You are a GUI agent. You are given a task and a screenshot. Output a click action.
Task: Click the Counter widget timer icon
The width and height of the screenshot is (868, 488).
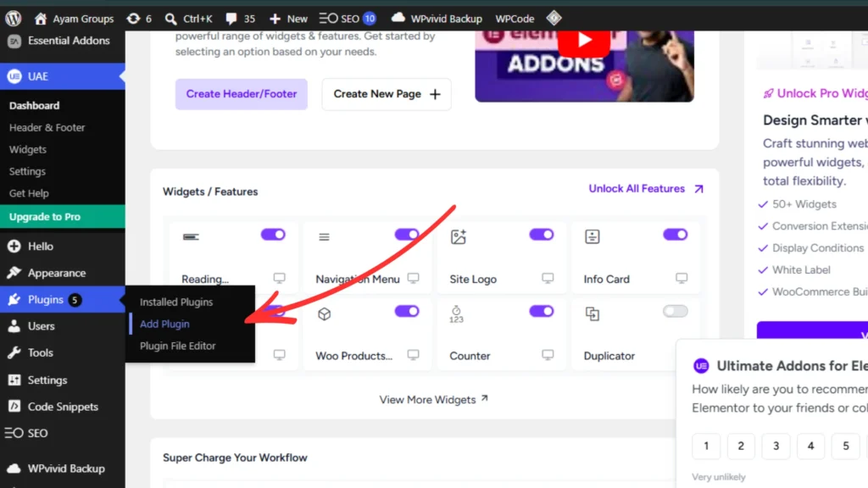pyautogui.click(x=456, y=313)
